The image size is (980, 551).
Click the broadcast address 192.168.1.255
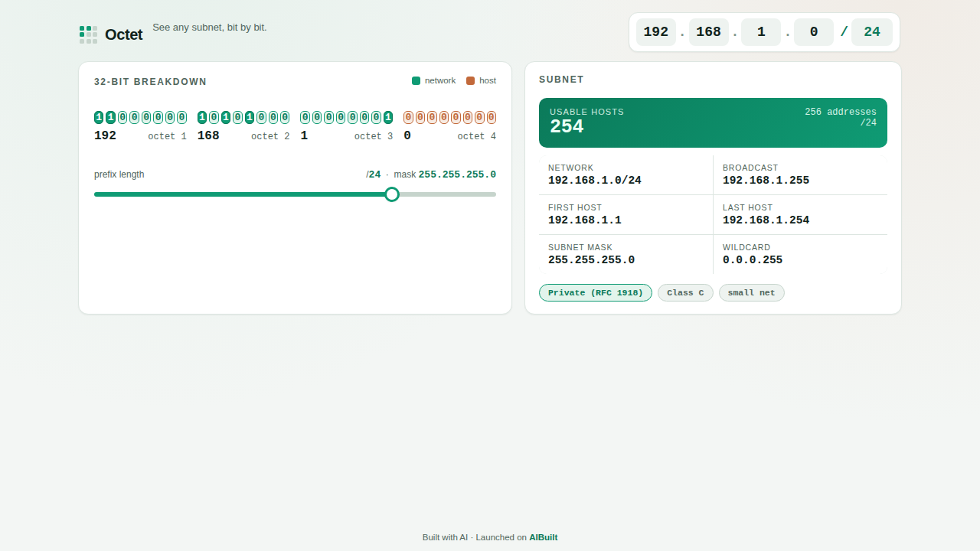pyautogui.click(x=766, y=181)
